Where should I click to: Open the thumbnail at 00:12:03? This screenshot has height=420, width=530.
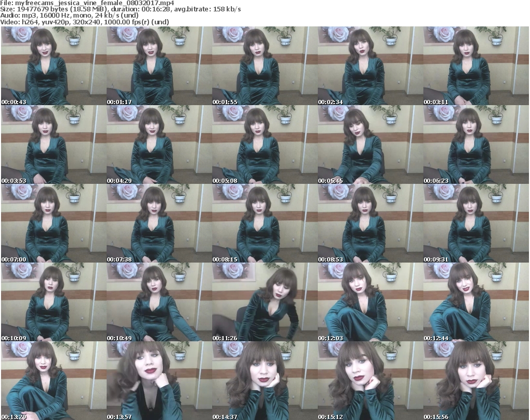pos(370,302)
